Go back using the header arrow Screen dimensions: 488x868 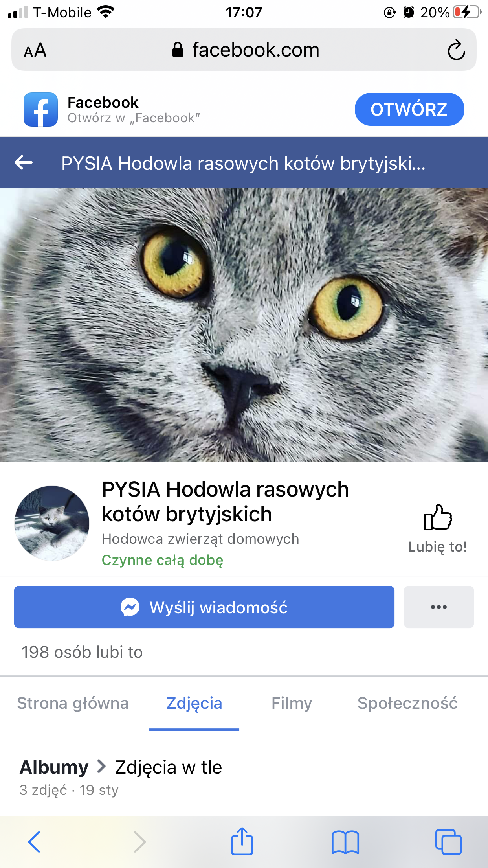(24, 162)
